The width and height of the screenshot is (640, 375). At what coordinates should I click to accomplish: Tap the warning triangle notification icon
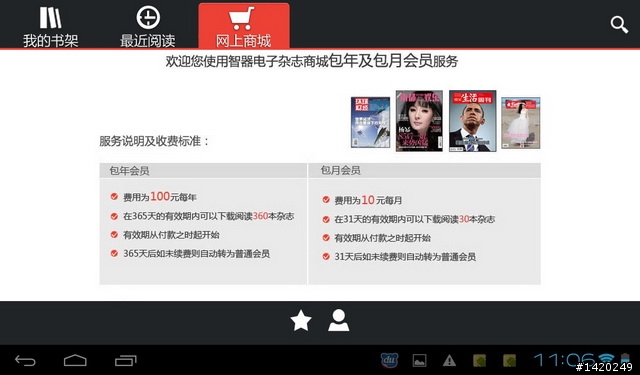(449, 361)
